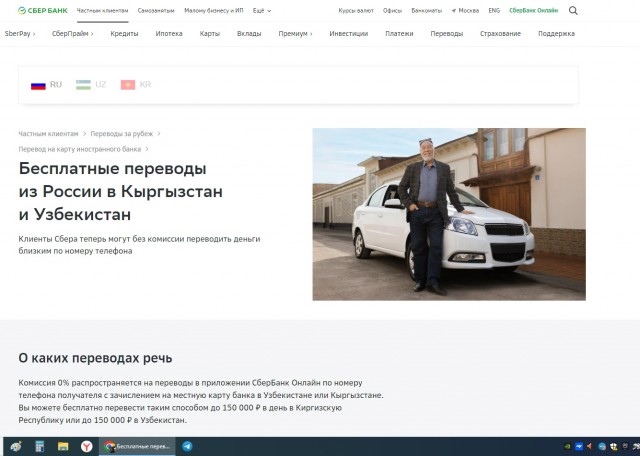Open СберБанк Онлайн login link

[x=533, y=11]
